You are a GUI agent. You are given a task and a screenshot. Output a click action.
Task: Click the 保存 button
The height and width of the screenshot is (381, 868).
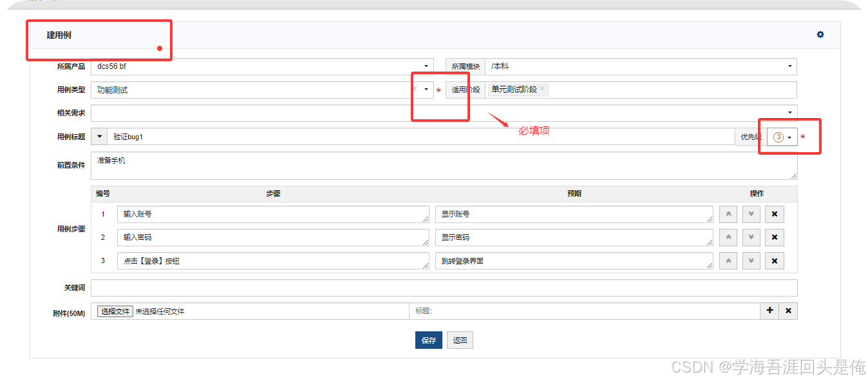[x=429, y=340]
